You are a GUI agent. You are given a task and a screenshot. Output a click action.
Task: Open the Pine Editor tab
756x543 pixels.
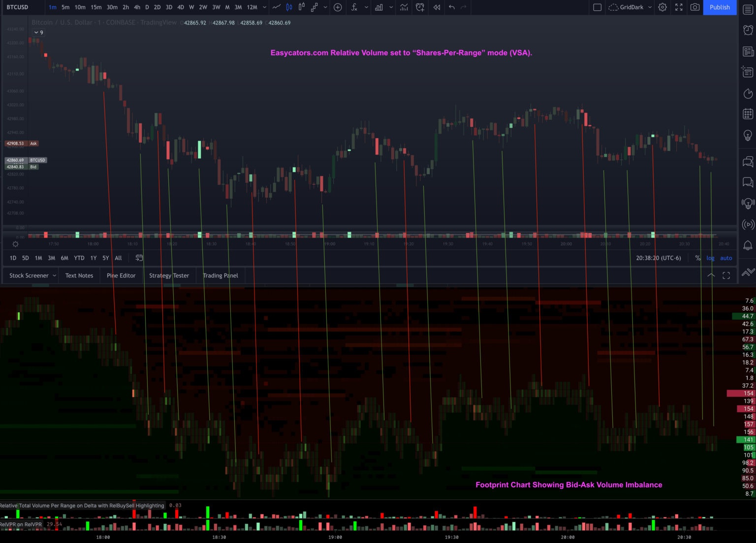point(121,275)
